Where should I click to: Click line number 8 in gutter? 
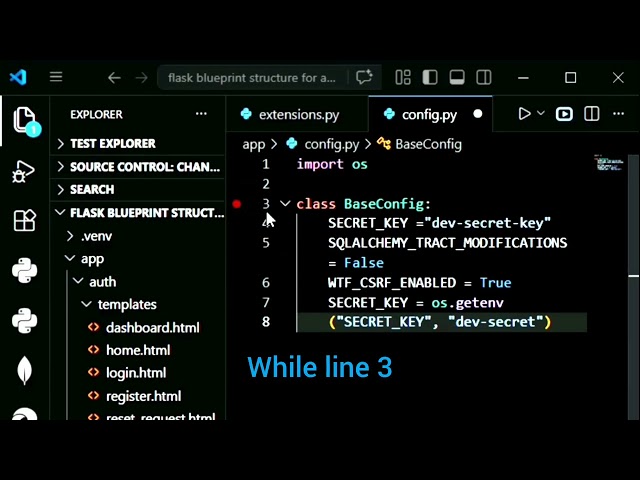point(266,322)
